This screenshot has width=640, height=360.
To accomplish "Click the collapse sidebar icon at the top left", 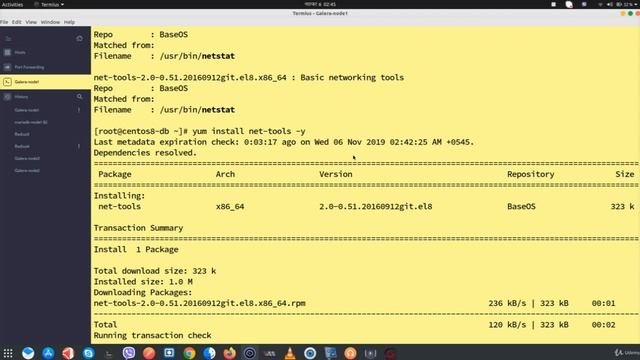I will point(8,38).
